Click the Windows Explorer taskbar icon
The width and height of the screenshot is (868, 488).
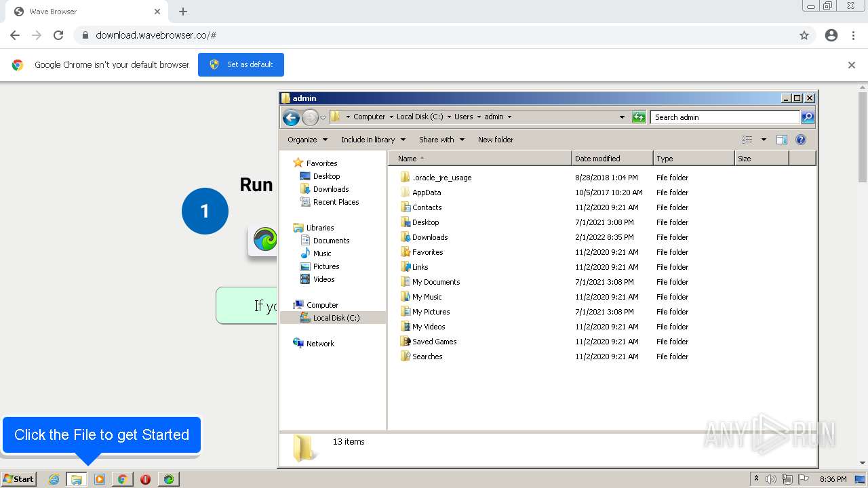pos(77,479)
